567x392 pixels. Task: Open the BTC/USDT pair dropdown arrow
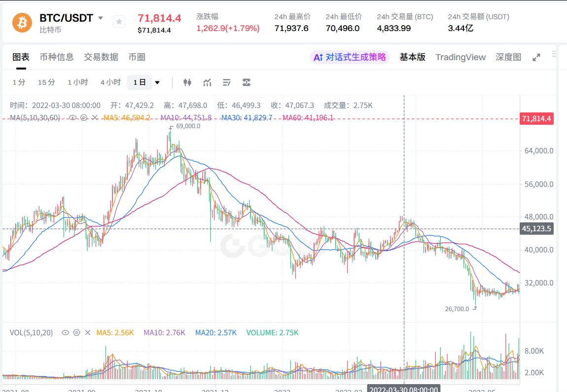(101, 18)
